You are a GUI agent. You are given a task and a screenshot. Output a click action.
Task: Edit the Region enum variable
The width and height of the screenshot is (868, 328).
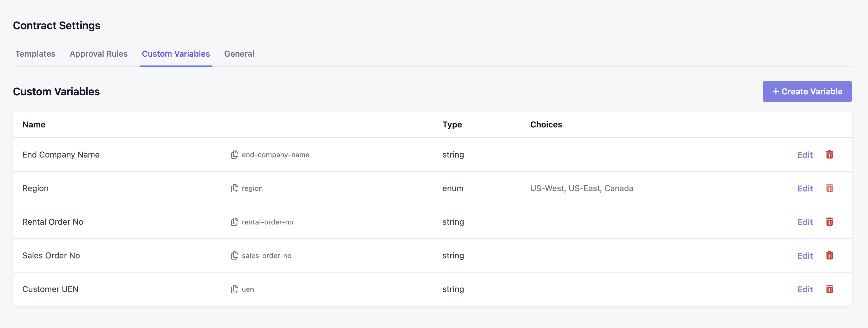[805, 189]
